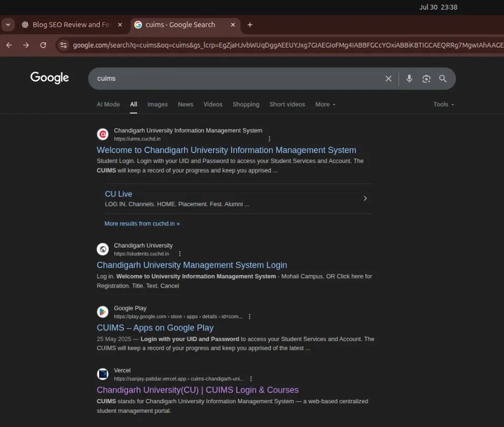Click the system clock showing Jul 30 23:38
The image size is (504, 427).
coord(438,7)
